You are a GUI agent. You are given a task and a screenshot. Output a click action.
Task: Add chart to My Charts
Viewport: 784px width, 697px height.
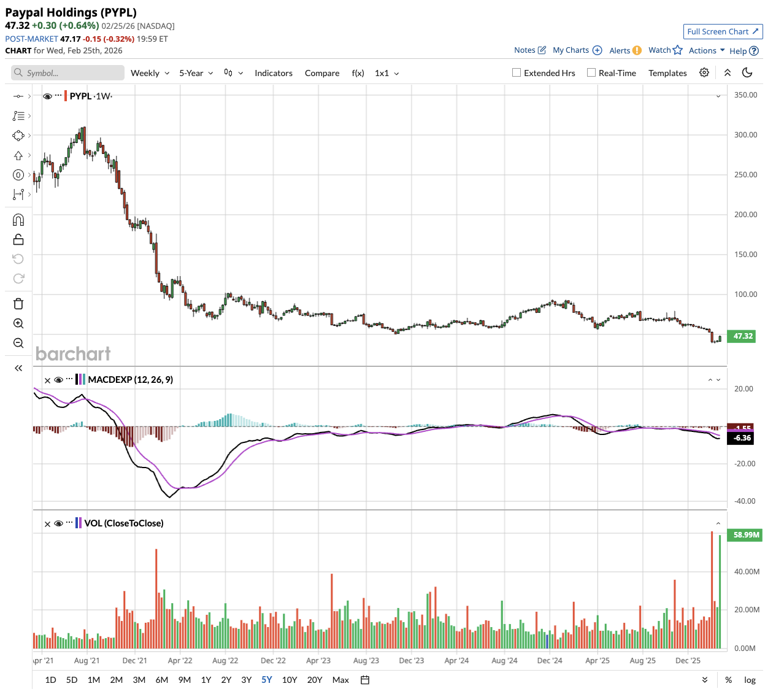[x=577, y=50]
